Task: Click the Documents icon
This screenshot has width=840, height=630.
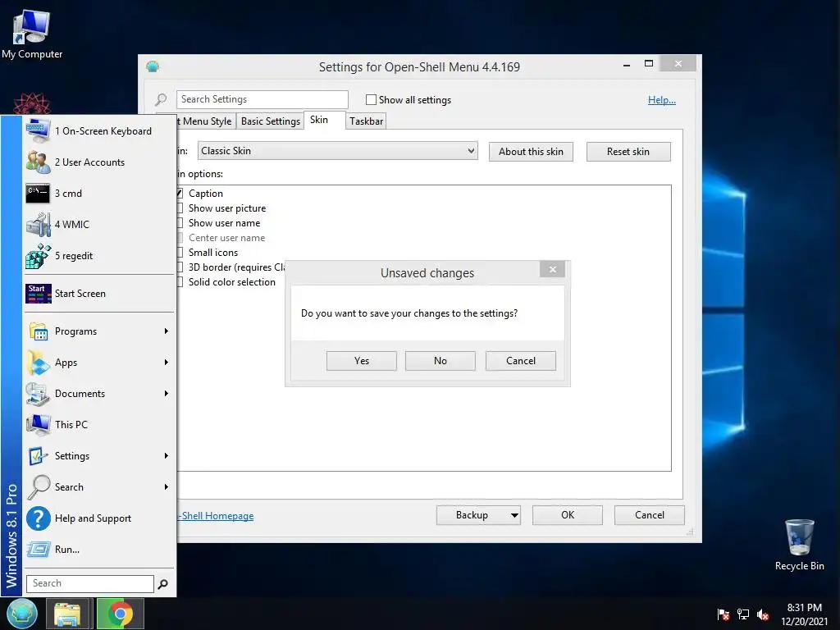Action: pyautogui.click(x=38, y=394)
